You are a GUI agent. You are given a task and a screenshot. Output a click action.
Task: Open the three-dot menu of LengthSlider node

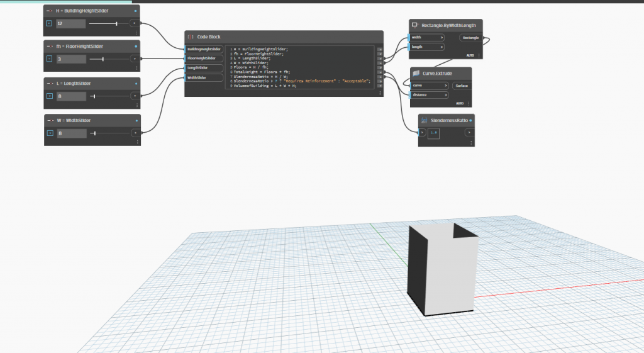136,105
